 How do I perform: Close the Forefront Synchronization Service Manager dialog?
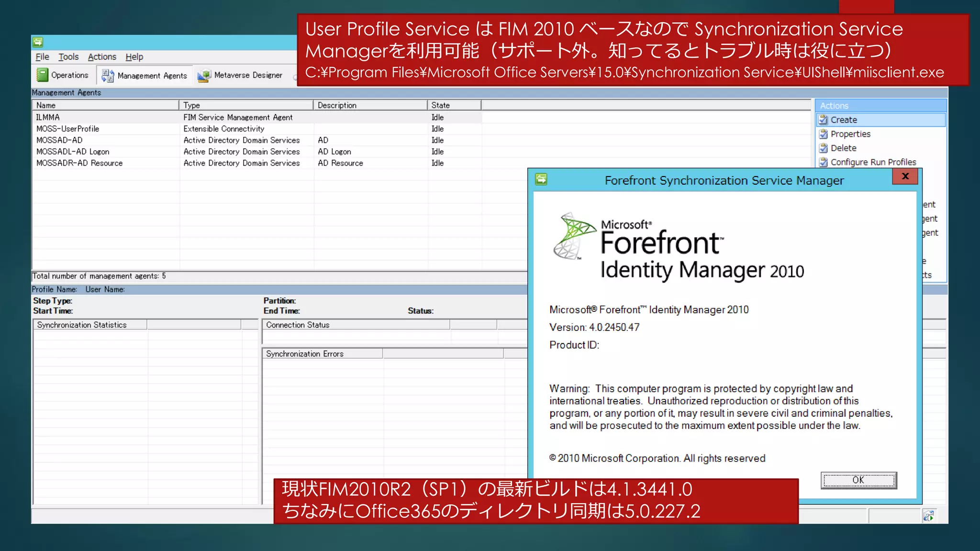[905, 176]
